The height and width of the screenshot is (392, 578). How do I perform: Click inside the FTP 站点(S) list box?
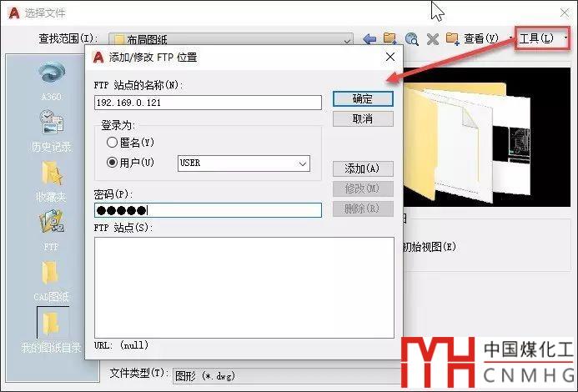point(244,288)
